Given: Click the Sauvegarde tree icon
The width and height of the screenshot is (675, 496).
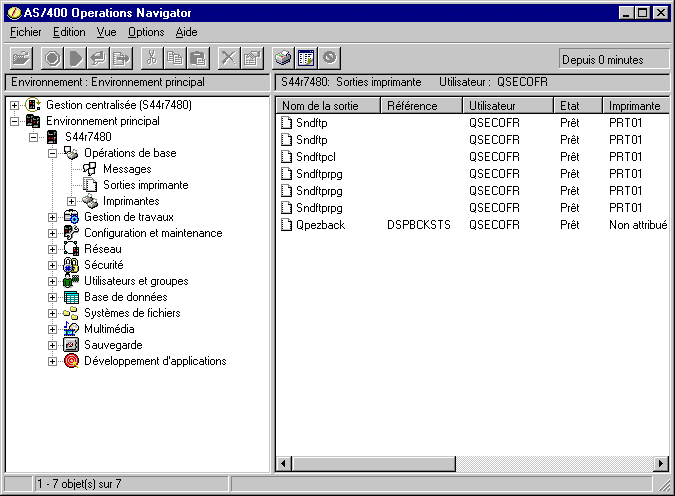Looking at the screenshot, I should pyautogui.click(x=71, y=345).
